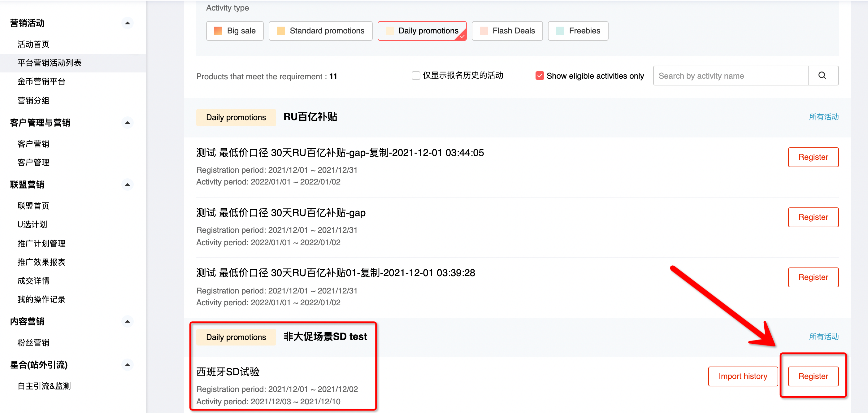The image size is (868, 413).
Task: Collapse the 内容营销 section arrow
Action: [127, 321]
